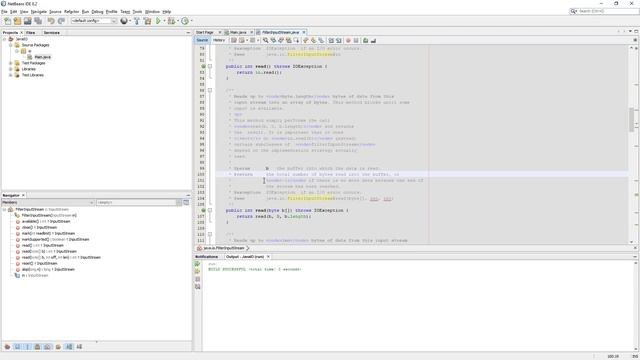Click the Re-run green icon in Output panel
The width and height of the screenshot is (640, 360).
tap(198, 264)
